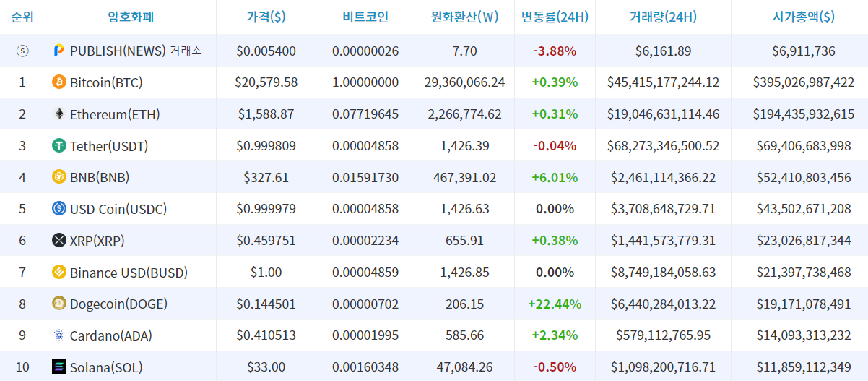The width and height of the screenshot is (868, 381).
Task: Open the Binance USD(BUSD) coin page
Action: [129, 273]
